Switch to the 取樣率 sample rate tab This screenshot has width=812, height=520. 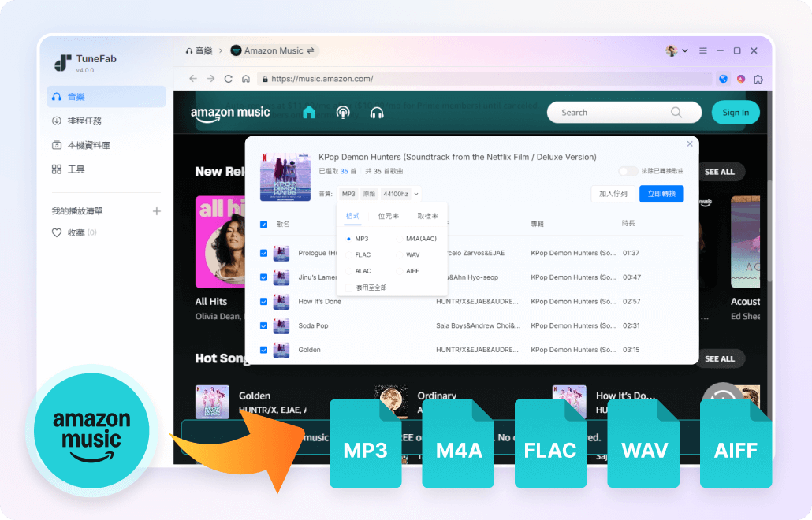(x=427, y=216)
